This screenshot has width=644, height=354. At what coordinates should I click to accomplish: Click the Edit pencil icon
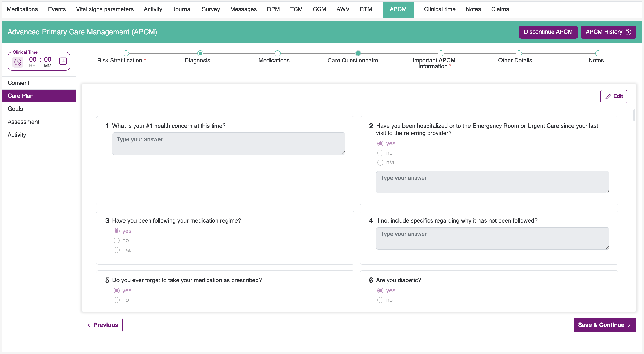click(608, 97)
